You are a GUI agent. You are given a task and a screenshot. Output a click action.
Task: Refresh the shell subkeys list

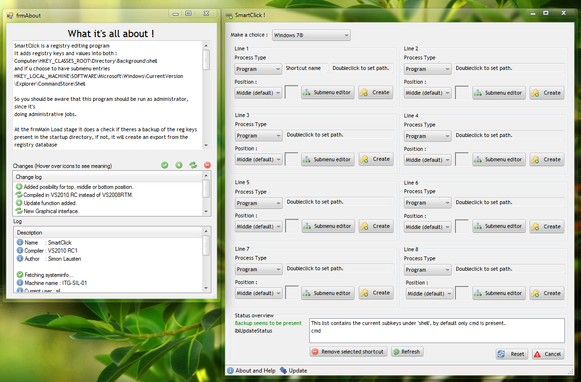point(407,352)
